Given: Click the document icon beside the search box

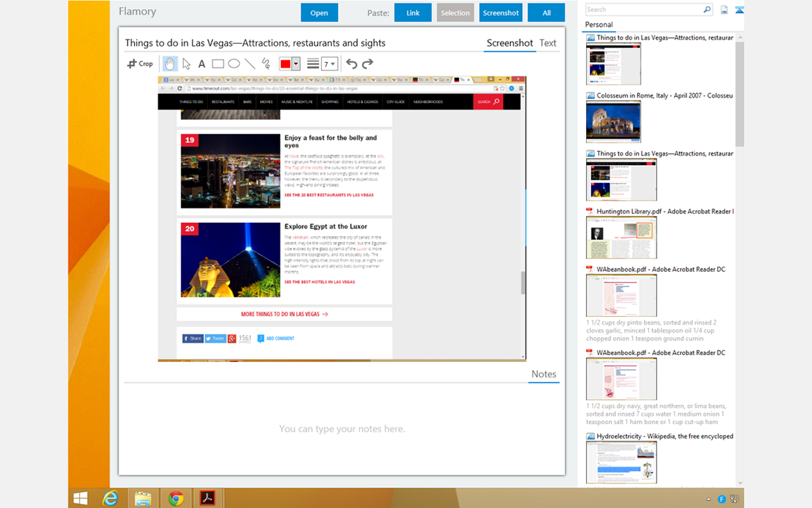Looking at the screenshot, I should [x=724, y=10].
